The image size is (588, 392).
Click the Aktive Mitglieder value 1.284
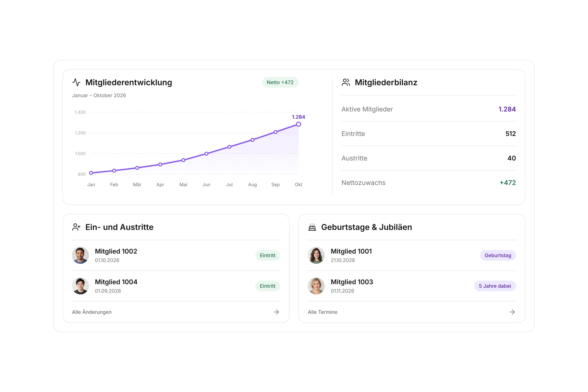pos(507,109)
